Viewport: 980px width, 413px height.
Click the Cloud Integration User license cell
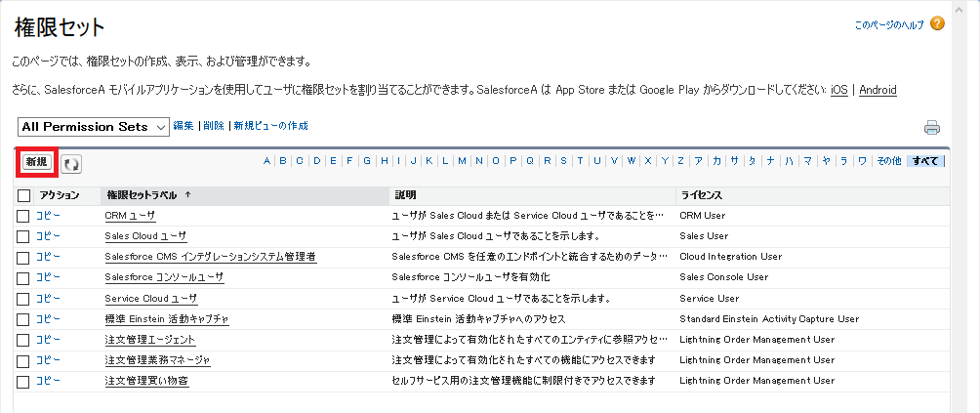click(731, 257)
